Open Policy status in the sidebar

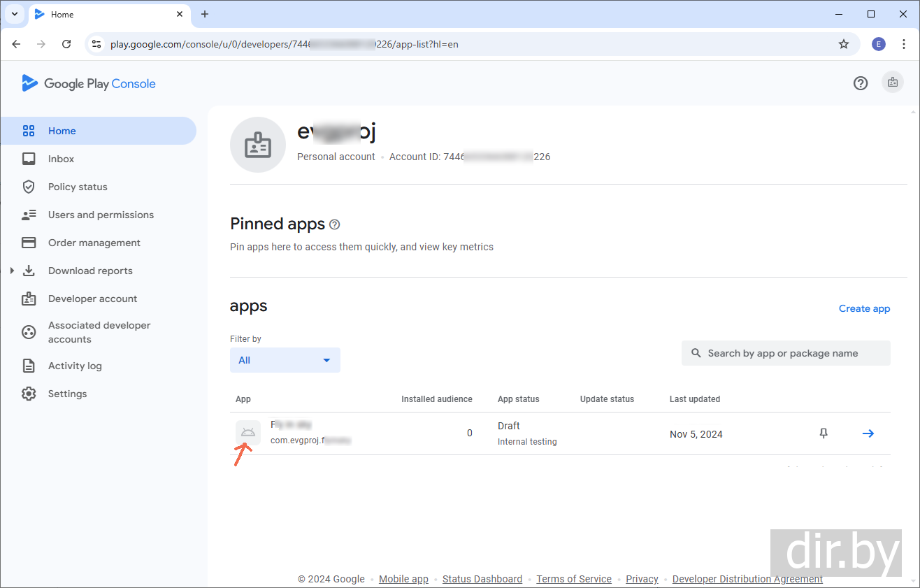[78, 187]
